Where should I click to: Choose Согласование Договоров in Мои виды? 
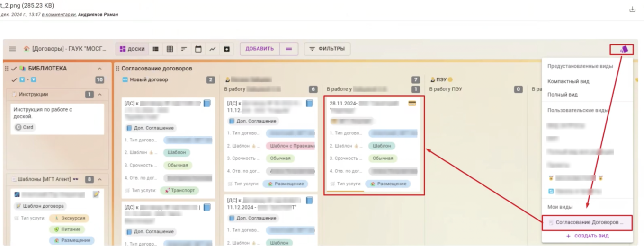coord(587,222)
